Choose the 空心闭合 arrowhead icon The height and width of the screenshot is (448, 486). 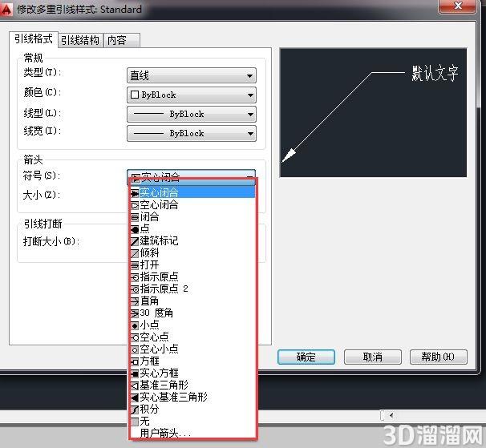(135, 205)
